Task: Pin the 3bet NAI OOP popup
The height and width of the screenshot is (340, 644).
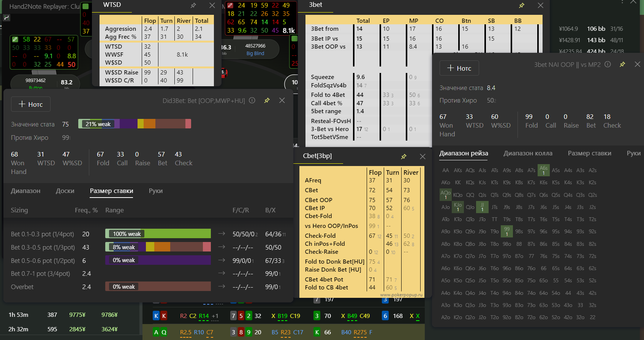Action: coord(622,65)
